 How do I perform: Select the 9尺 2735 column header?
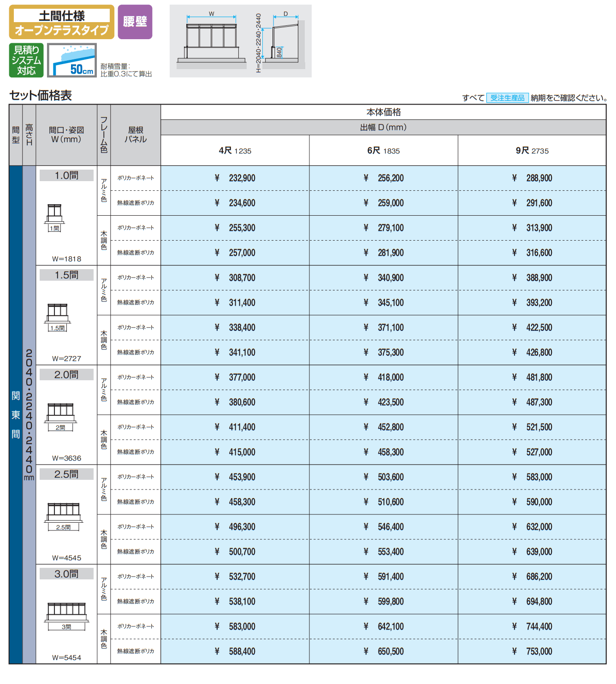click(x=532, y=151)
